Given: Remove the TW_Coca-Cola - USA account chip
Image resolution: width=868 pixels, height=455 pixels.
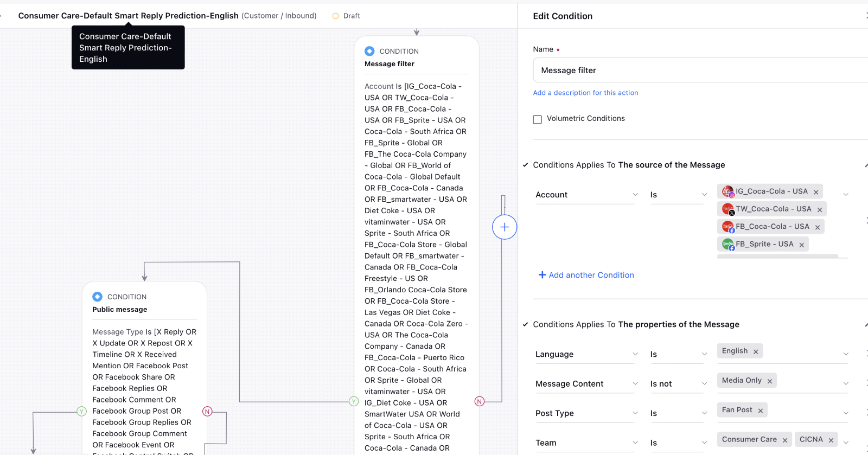Looking at the screenshot, I should [x=820, y=209].
